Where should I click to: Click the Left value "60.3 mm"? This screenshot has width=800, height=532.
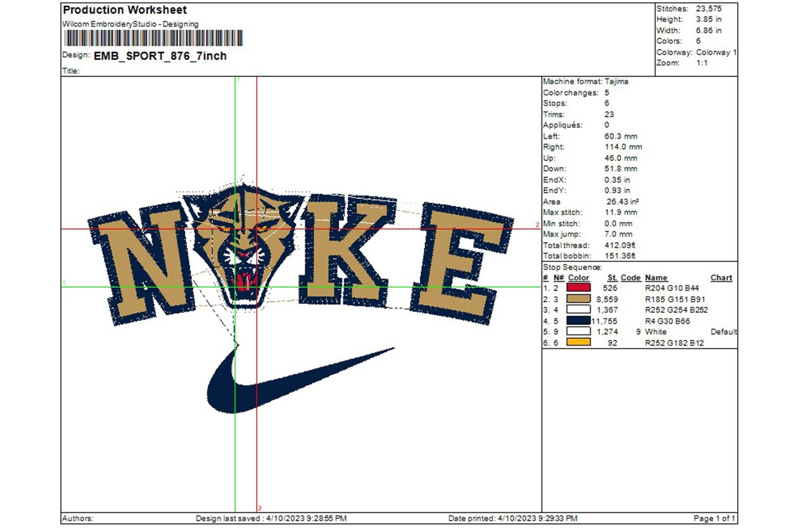[x=621, y=136]
